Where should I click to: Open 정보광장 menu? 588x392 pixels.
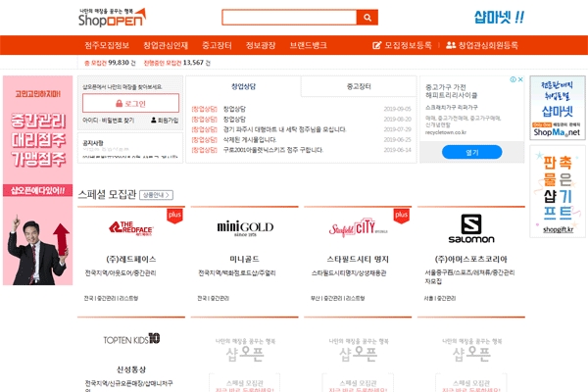coord(261,45)
